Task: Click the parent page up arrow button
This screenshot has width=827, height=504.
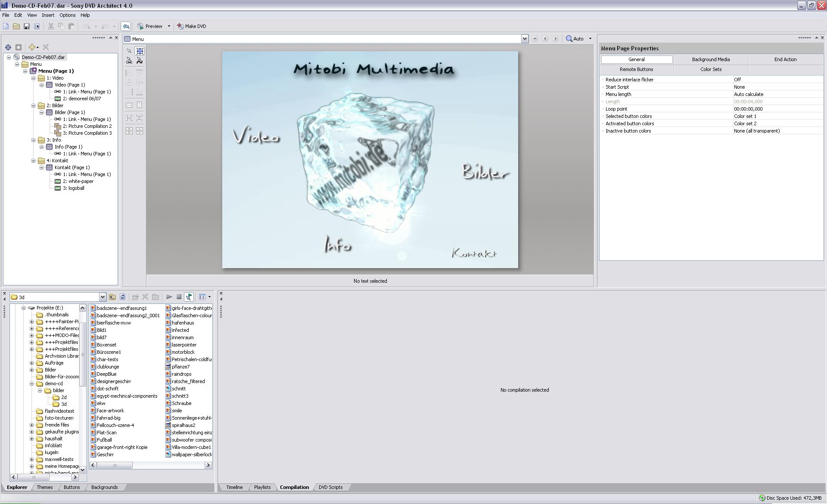Action: point(535,39)
